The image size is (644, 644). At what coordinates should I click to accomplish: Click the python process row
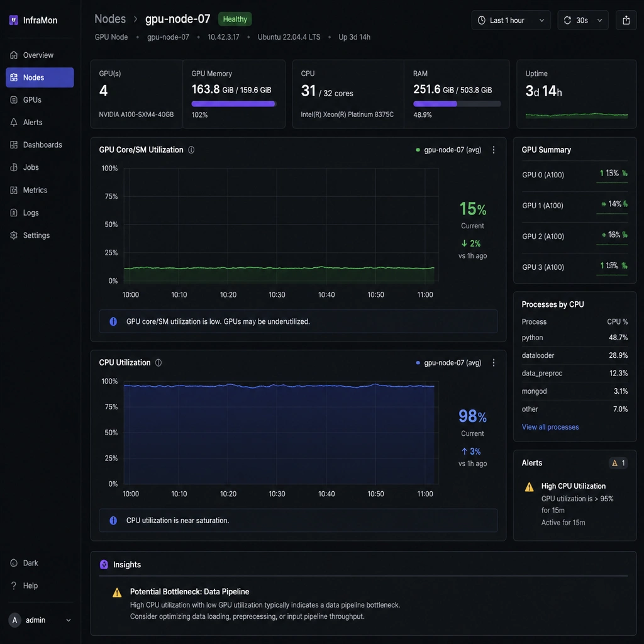pyautogui.click(x=575, y=338)
